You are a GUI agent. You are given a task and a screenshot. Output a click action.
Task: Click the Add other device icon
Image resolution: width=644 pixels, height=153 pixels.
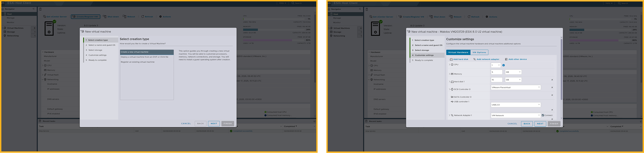tap(506, 59)
